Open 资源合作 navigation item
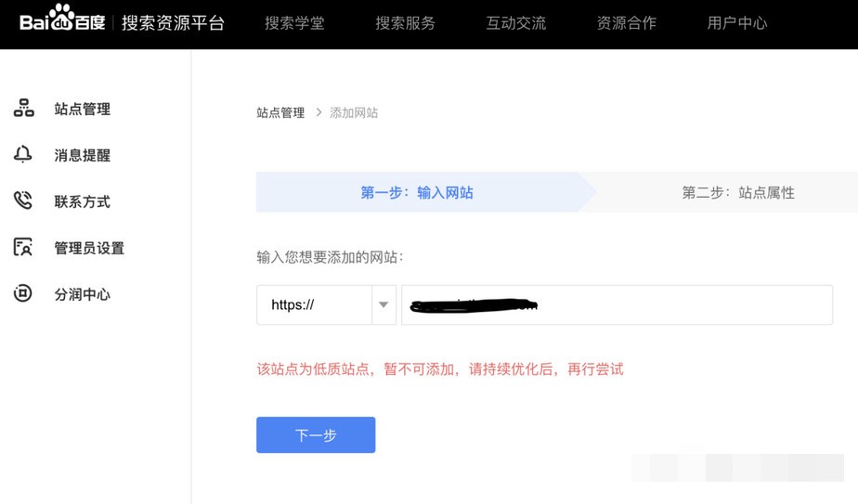This screenshot has width=858, height=504. [627, 23]
